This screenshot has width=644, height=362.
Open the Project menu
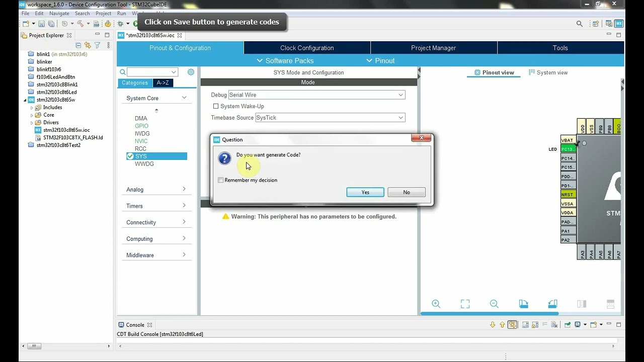(x=103, y=14)
